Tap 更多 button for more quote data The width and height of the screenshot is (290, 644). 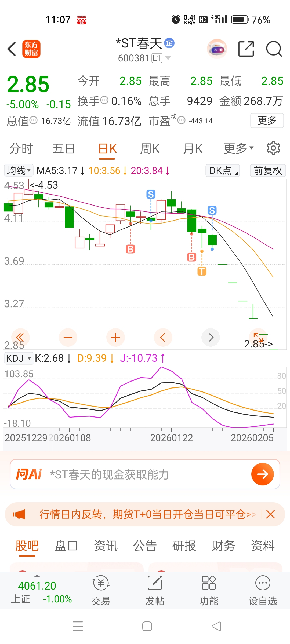pos(267,120)
